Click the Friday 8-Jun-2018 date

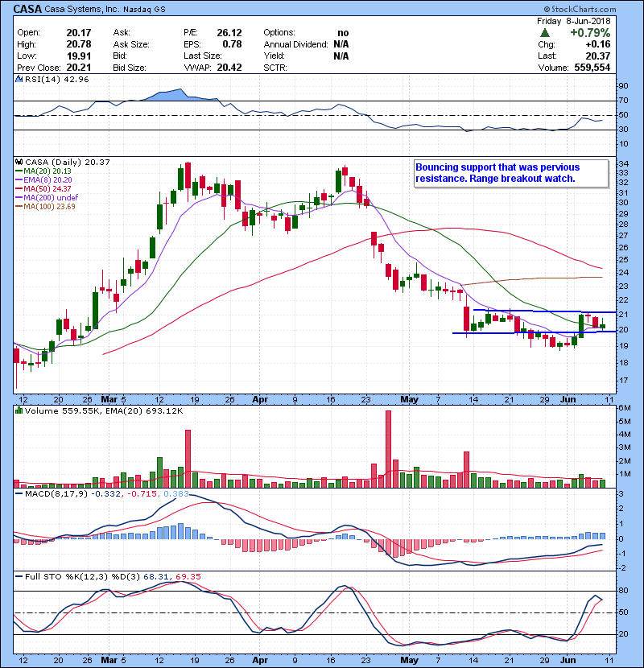tap(574, 21)
